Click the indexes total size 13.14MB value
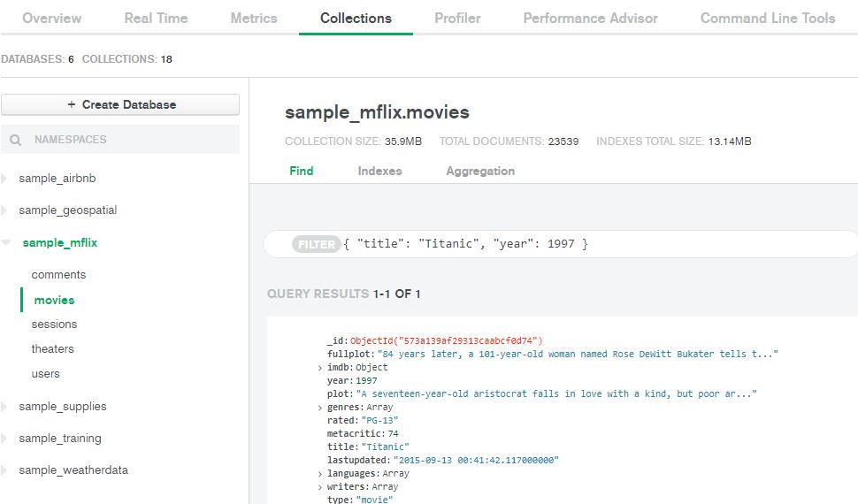Viewport: 858px width, 504px height. click(730, 141)
